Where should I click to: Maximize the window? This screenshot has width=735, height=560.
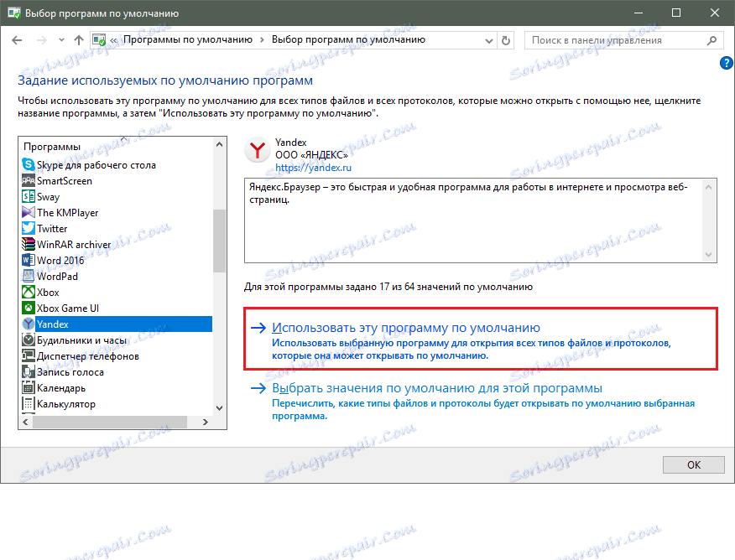(x=676, y=13)
